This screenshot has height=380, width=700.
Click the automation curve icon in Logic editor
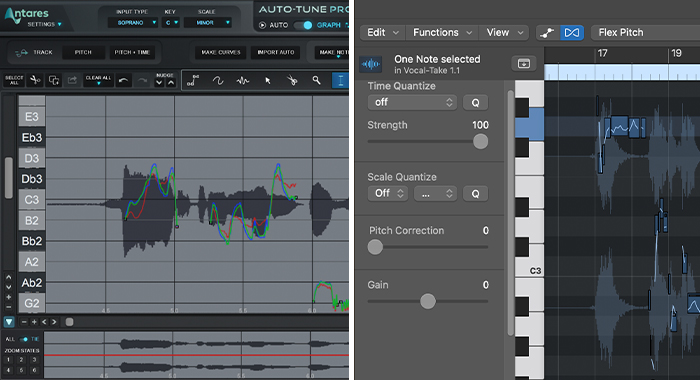pyautogui.click(x=547, y=33)
